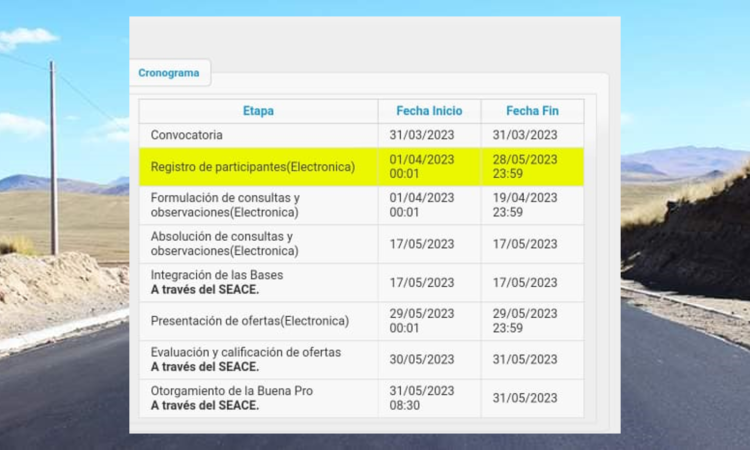The image size is (750, 450).
Task: Click Otorgamiento de la Buena Pro stage
Action: coord(231,398)
